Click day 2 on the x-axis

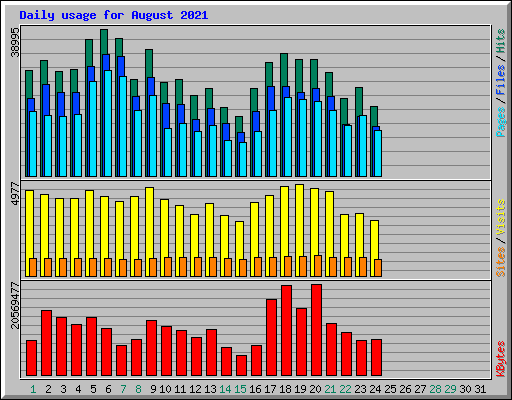point(48,389)
